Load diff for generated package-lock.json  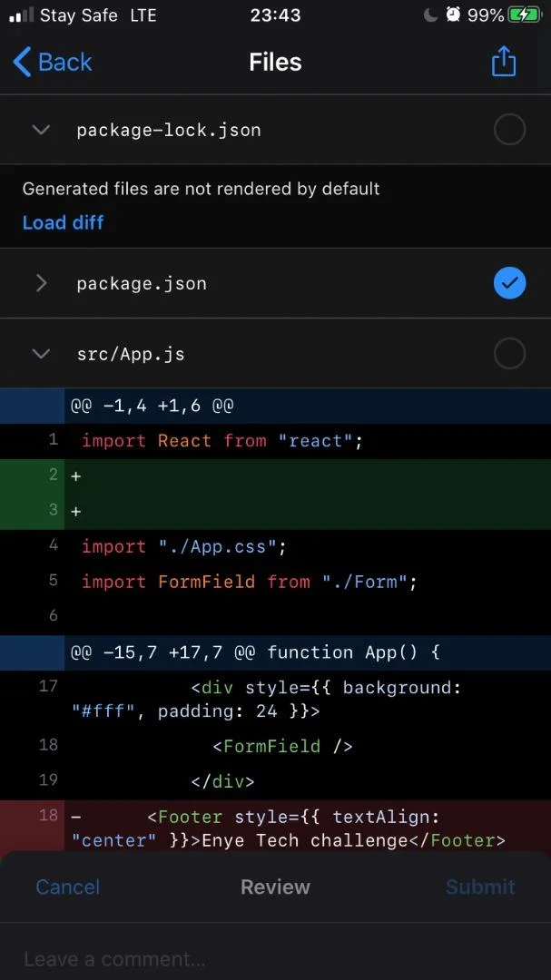[x=64, y=222]
